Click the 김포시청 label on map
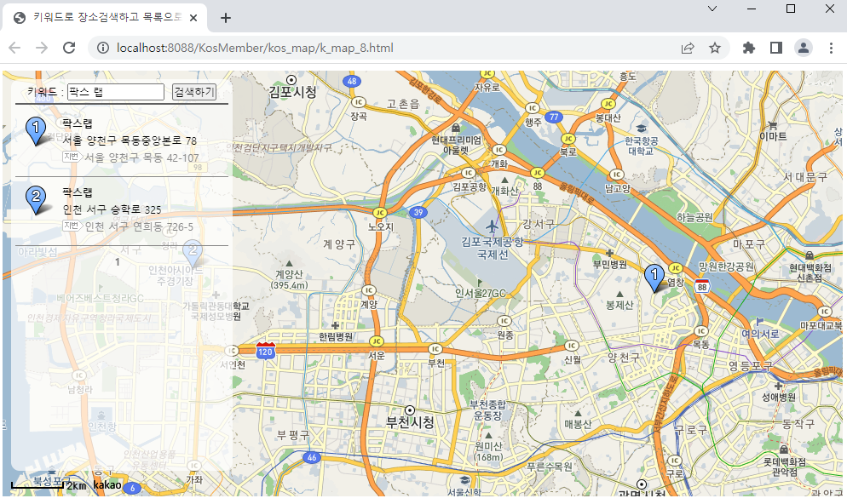This screenshot has height=504, width=847. click(293, 92)
